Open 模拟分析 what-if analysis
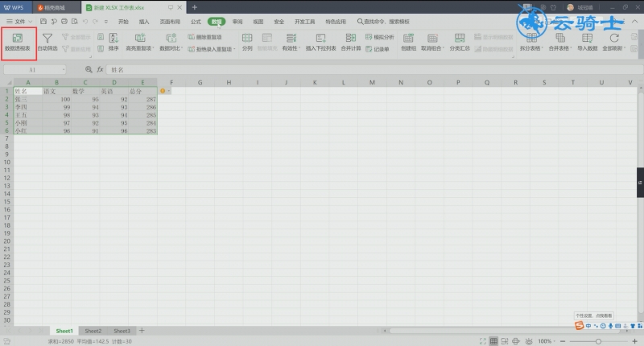The height and width of the screenshot is (346, 644). click(x=380, y=37)
